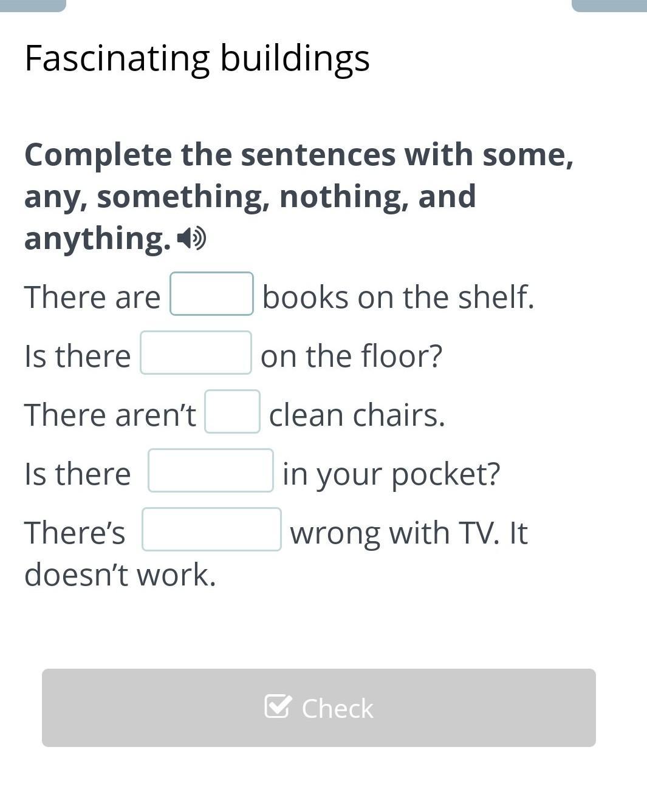Viewport: 647px width, 812px height.
Task: Click the text 'clean chairs.'
Action: [x=357, y=415]
